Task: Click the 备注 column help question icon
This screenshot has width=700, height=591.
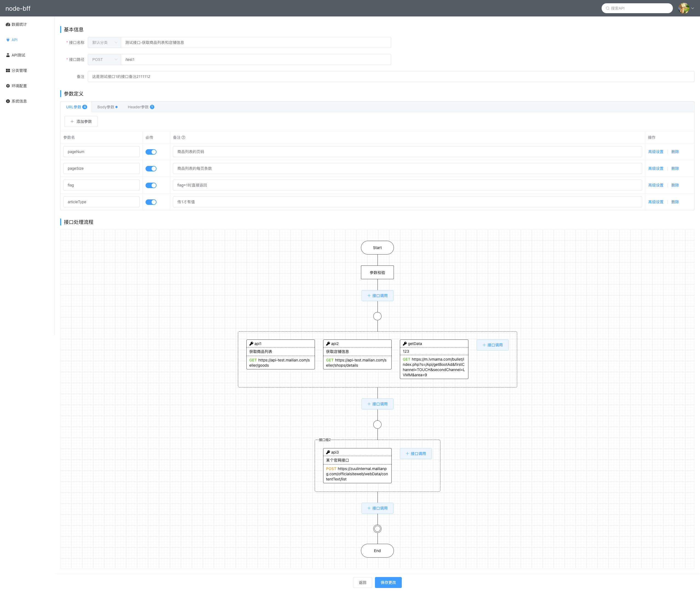Action: click(x=183, y=138)
